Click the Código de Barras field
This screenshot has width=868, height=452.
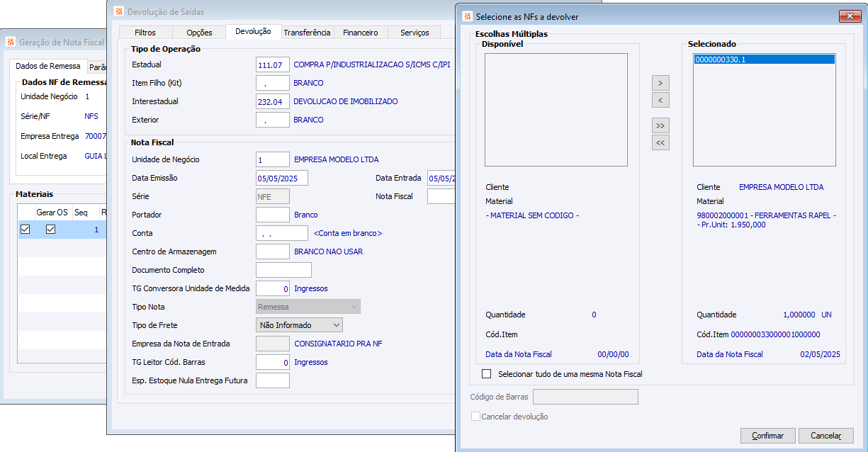pos(585,397)
